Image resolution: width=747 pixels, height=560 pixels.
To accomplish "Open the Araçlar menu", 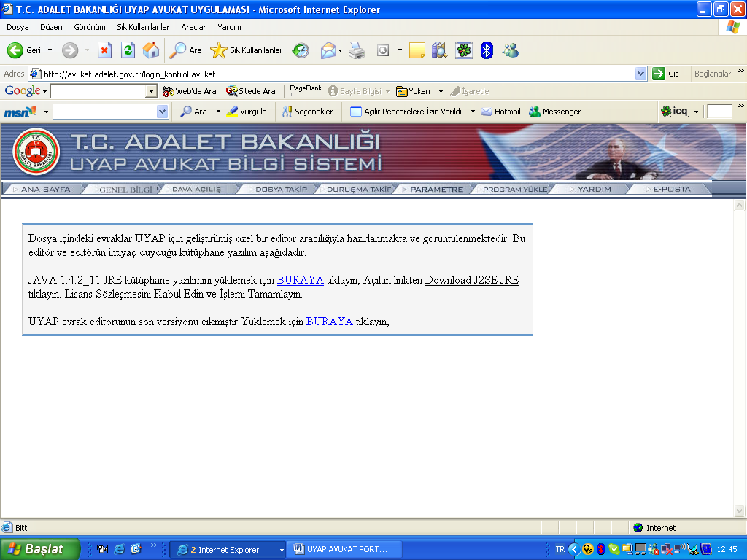I will pyautogui.click(x=193, y=27).
